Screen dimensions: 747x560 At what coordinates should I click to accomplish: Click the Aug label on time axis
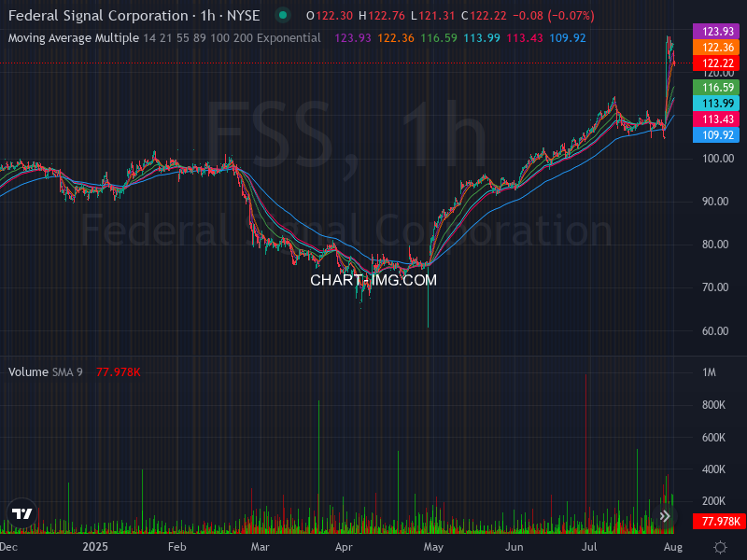[x=672, y=547]
